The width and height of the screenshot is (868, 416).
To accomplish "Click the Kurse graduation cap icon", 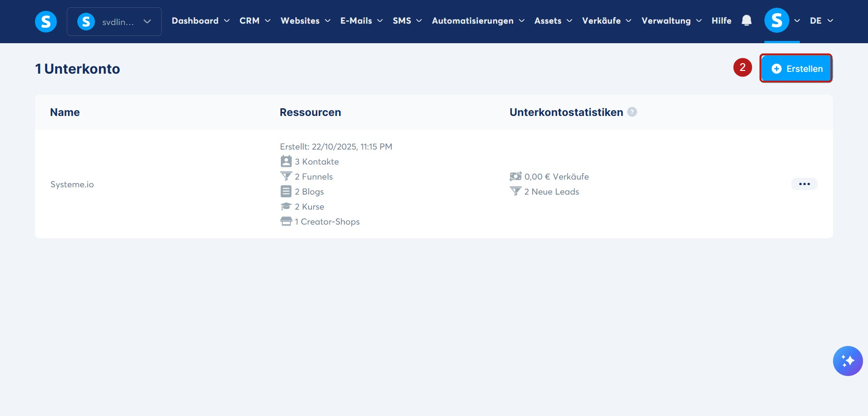I will coord(286,206).
